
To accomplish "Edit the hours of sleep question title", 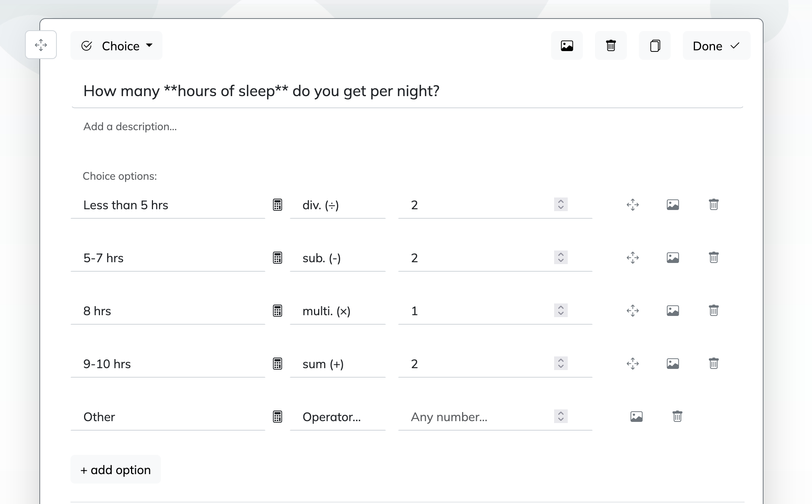I will [x=408, y=91].
